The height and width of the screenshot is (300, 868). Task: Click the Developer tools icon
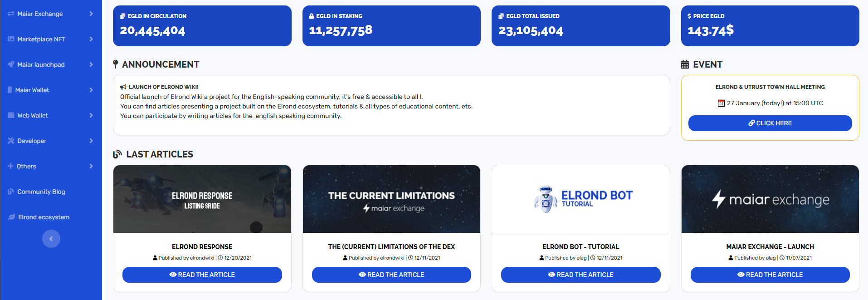pos(11,141)
